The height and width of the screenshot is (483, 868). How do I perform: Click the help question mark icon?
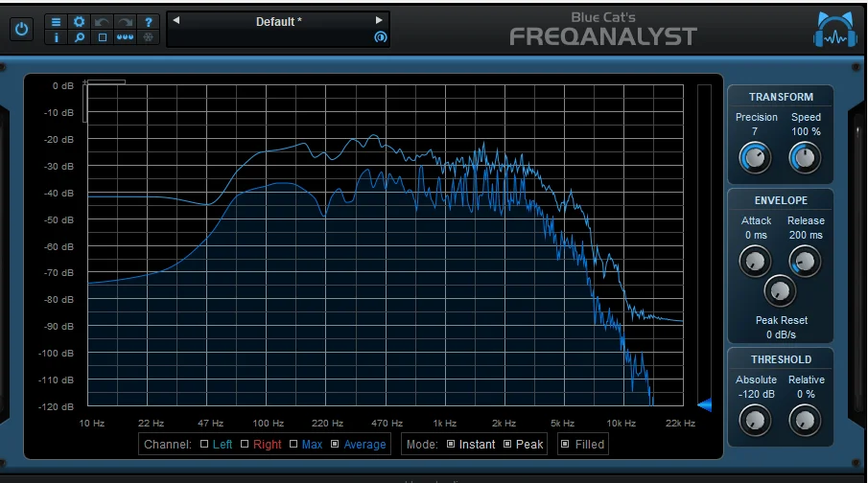click(148, 21)
